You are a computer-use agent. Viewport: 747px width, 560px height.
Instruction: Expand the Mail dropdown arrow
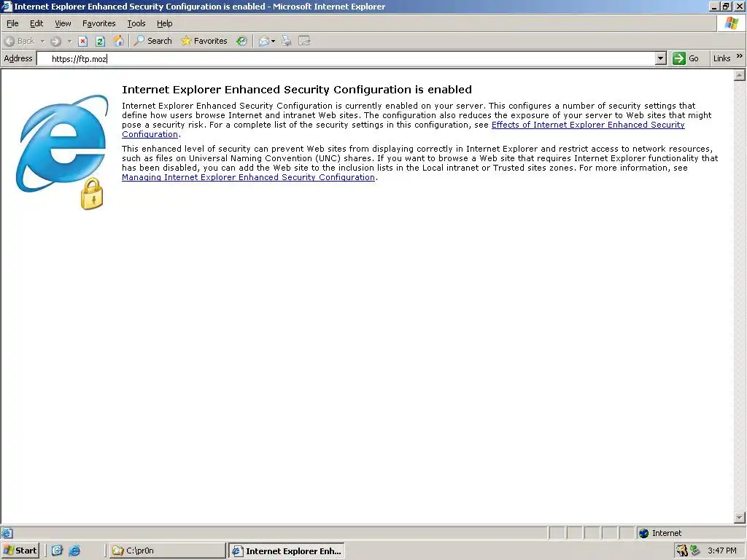tap(274, 41)
